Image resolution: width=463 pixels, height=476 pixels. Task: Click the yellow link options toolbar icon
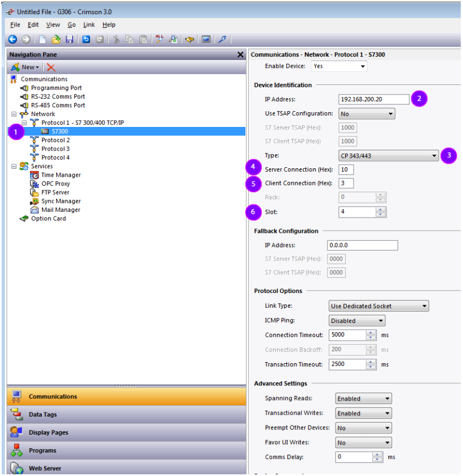(190, 40)
